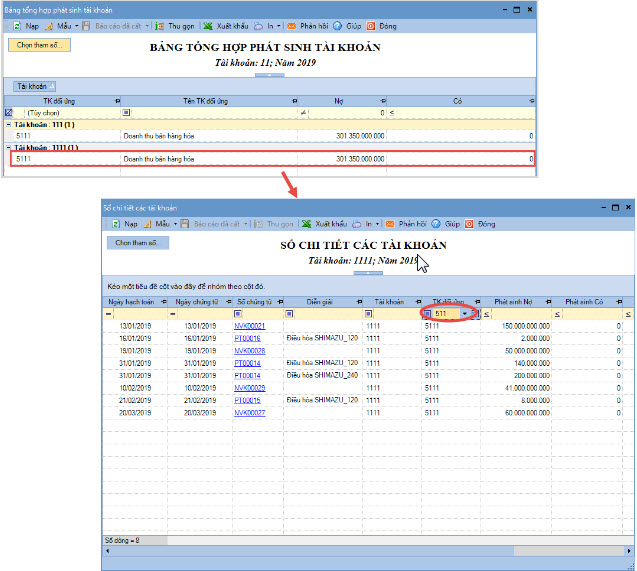Click Thu gọn in Bảng tổng hợp toolbar

pos(176,26)
